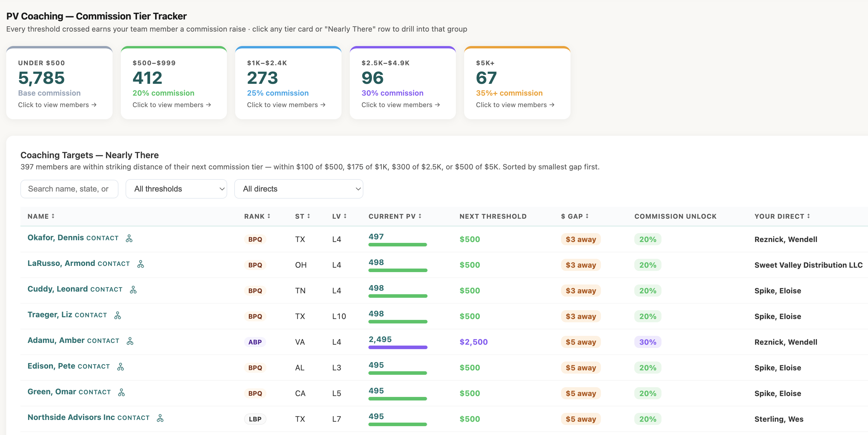This screenshot has width=868, height=435.
Task: Click Sterling, Wes direct name
Action: tap(779, 419)
